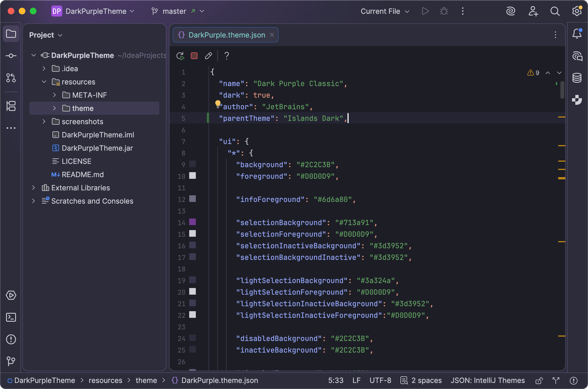Open the notifications bell
Image resolution: width=588 pixels, height=389 pixels.
point(577,33)
